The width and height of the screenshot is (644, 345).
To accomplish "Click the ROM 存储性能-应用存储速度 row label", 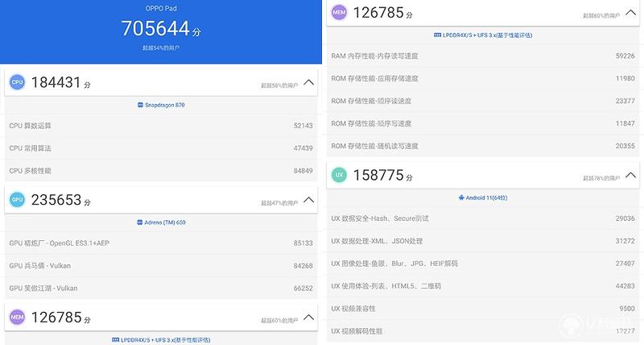I will pos(374,78).
